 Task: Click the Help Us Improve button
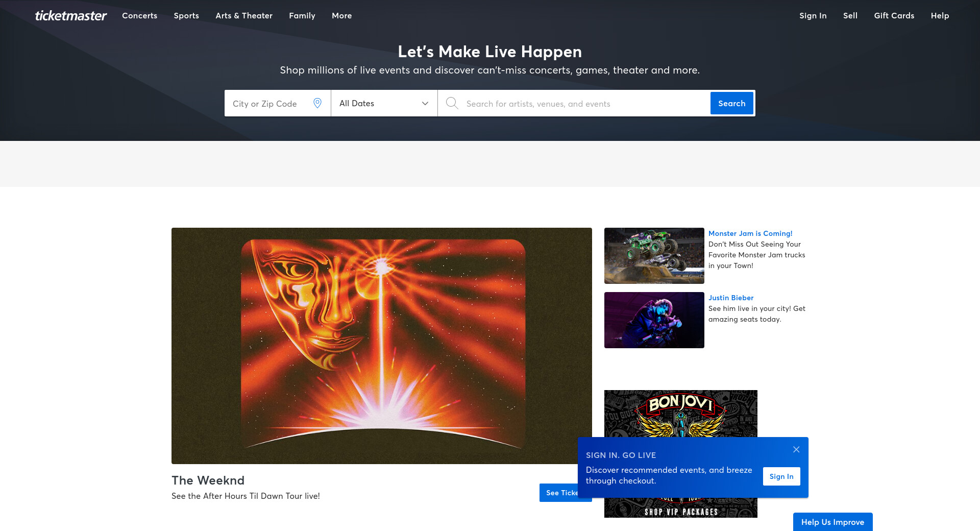pyautogui.click(x=832, y=522)
